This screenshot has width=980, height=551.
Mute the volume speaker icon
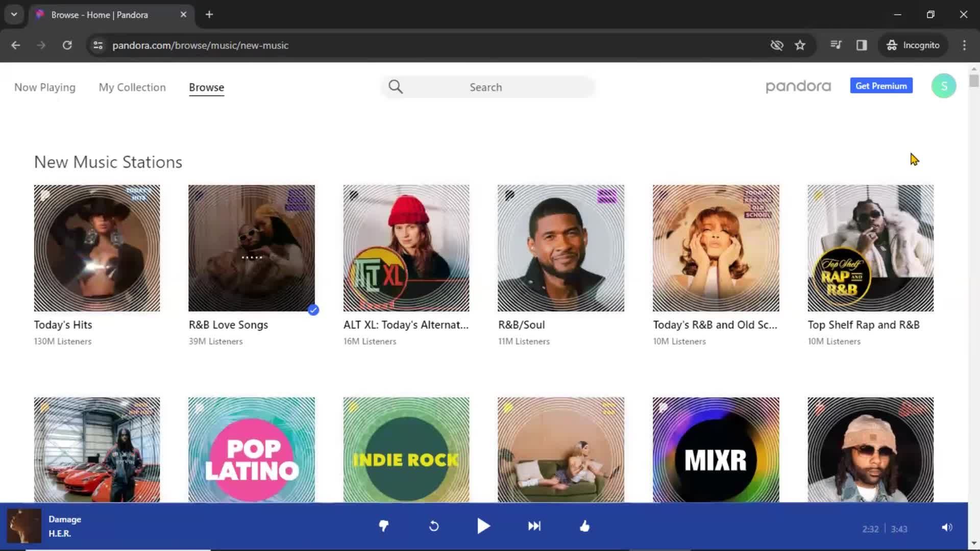tap(947, 528)
